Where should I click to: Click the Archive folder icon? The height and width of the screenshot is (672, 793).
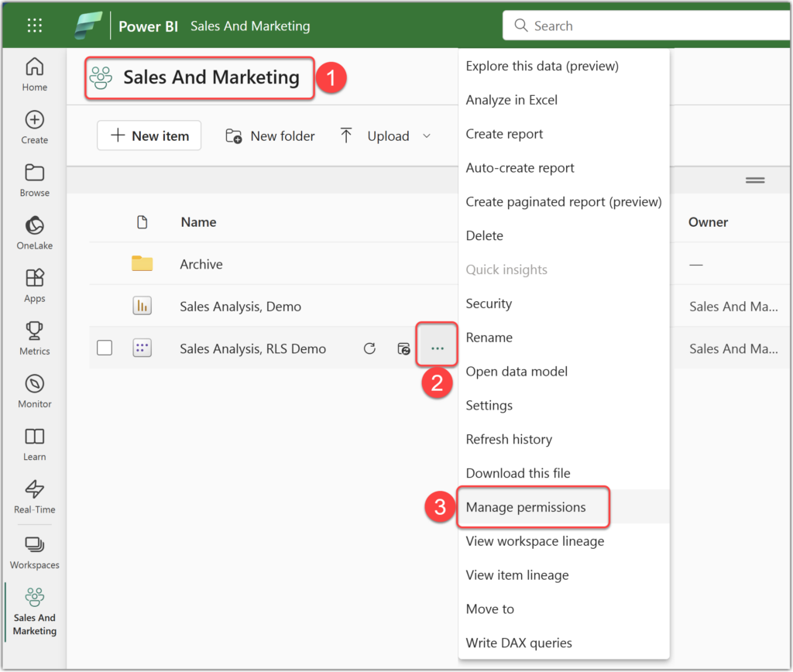142,263
